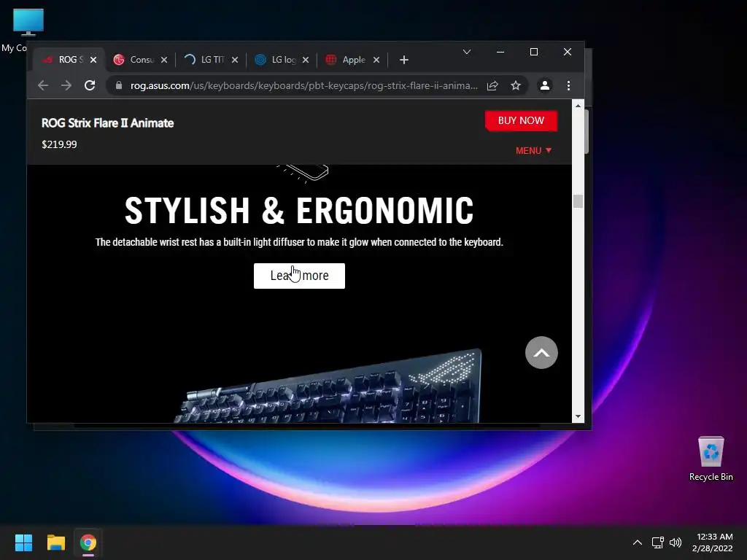Viewport: 747px width, 560px height.
Task: Open a new tab with plus button
Action: 404,60
